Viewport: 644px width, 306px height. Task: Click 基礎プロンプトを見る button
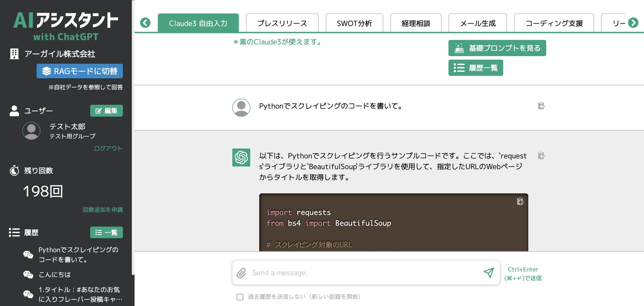click(x=497, y=48)
